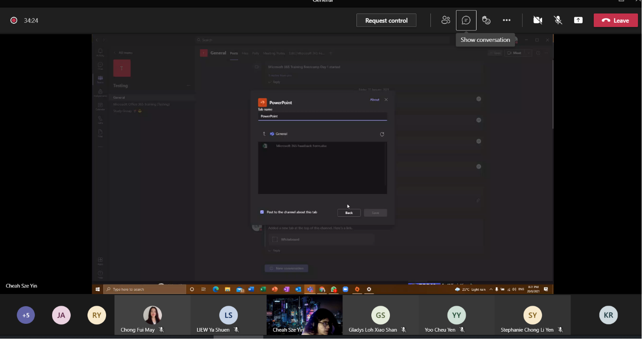
Task: Click the Tab name input field
Action: [x=322, y=116]
